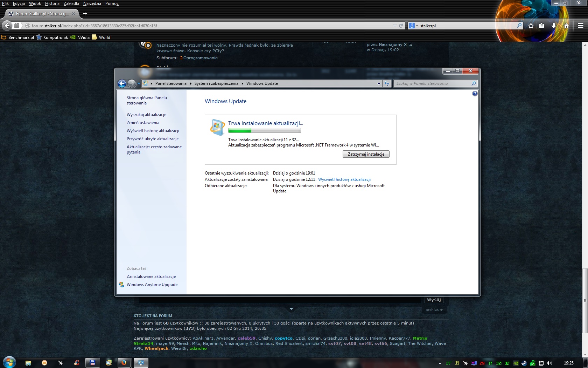Viewport: 588px width, 368px height.
Task: Open the Firefox hamburger menu
Action: point(580,26)
